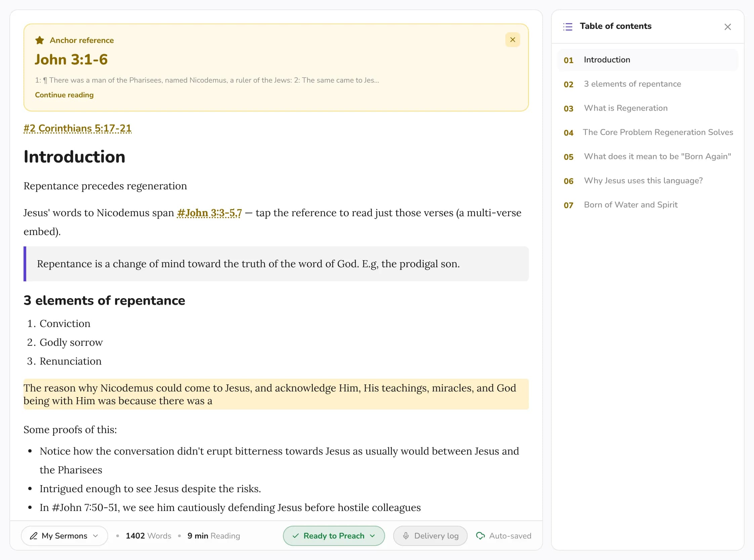Navigate to Born of Water and Spirit
The width and height of the screenshot is (754, 560).
click(647, 205)
